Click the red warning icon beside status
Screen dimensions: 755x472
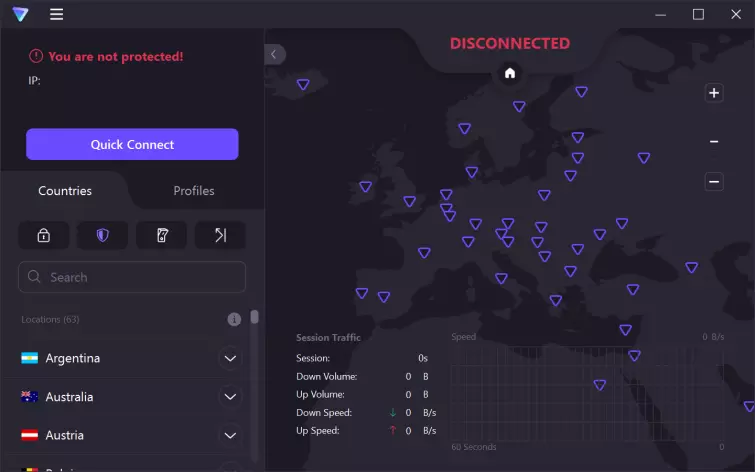coord(36,57)
